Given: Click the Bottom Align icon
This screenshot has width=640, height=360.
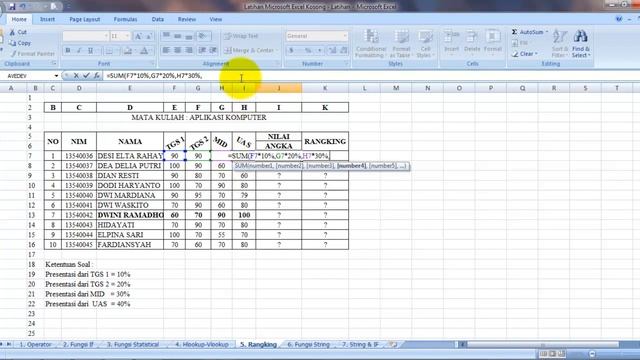Looking at the screenshot, I should point(189,36).
